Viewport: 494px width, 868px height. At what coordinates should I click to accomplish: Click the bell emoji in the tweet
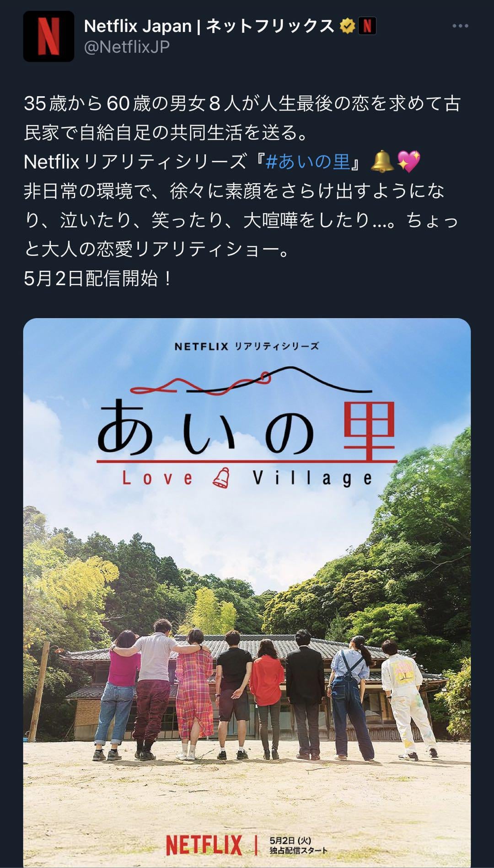click(x=382, y=161)
